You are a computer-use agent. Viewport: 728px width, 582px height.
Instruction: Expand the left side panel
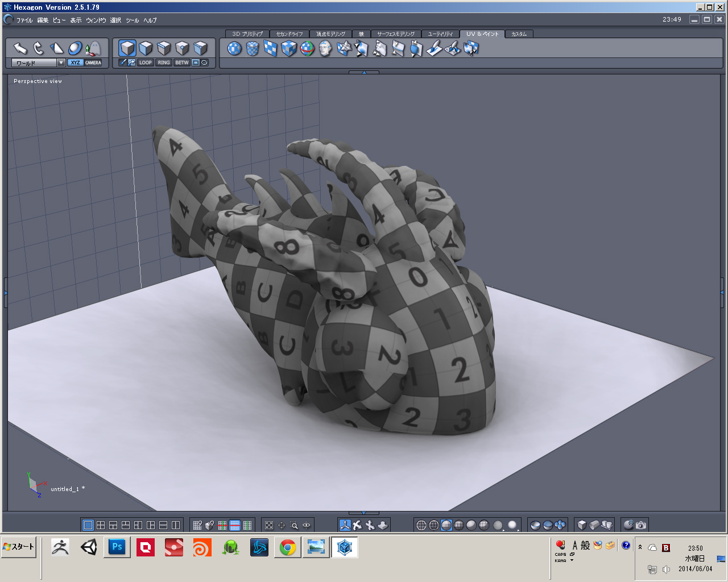coord(6,293)
